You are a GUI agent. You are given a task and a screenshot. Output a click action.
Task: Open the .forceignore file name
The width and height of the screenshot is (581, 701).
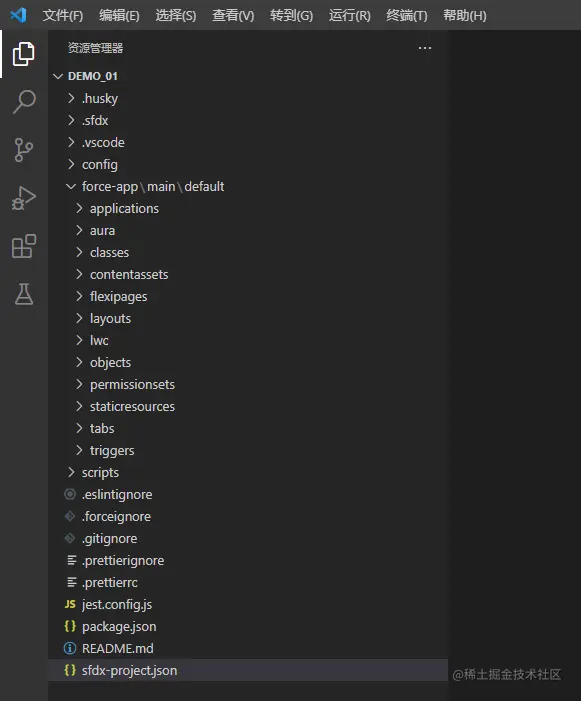pos(116,517)
